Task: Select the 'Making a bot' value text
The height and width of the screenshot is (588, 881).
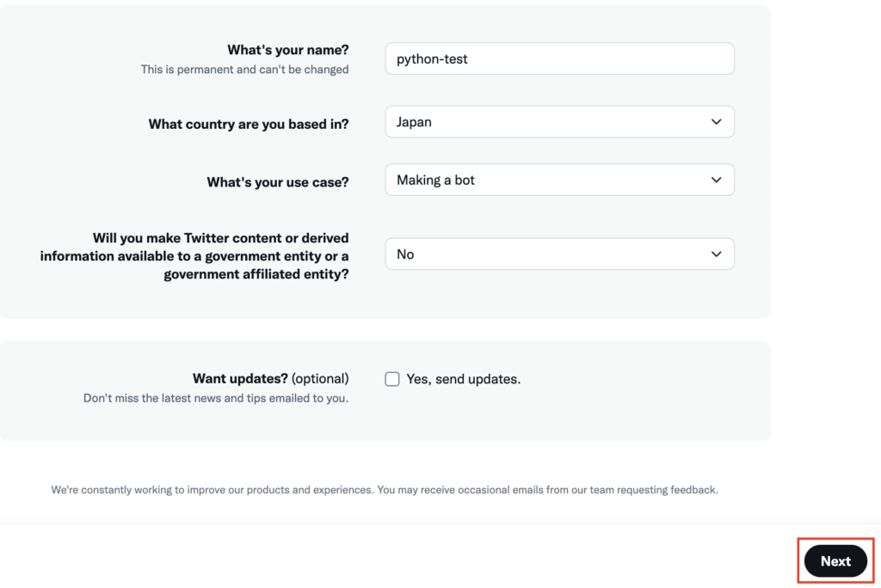Action: pyautogui.click(x=435, y=180)
